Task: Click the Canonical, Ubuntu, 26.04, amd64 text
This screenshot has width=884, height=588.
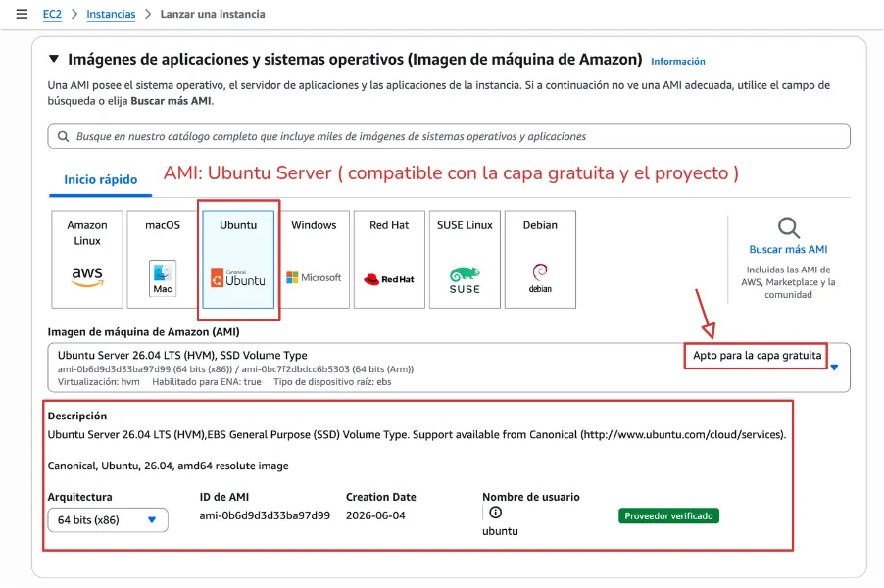Action: [168, 465]
